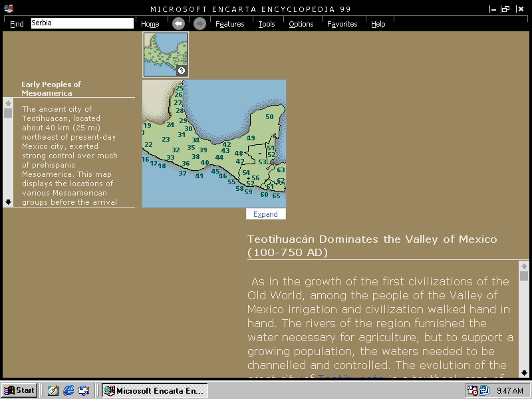The width and height of the screenshot is (532, 399).
Task: Click map number 63
Action: coord(281,170)
